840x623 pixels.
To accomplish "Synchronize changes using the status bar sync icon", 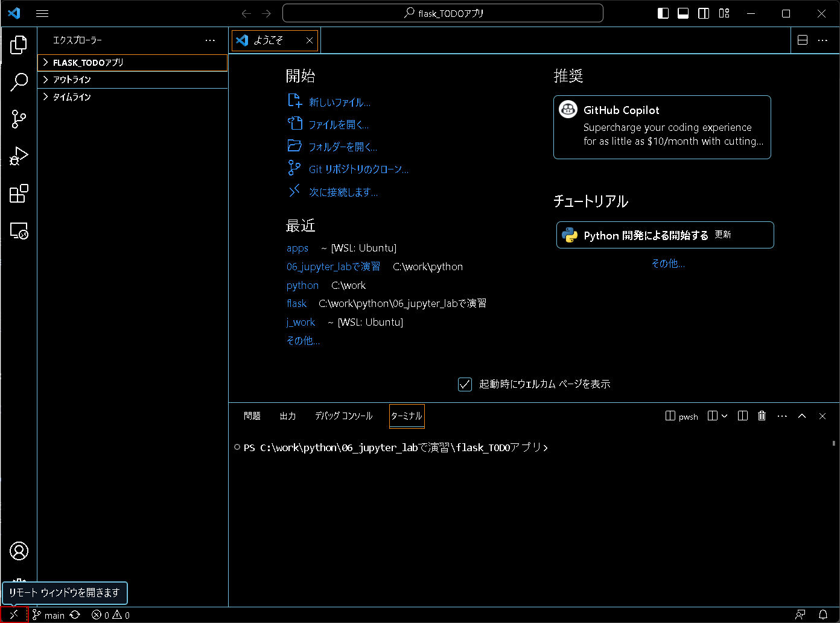I will tap(75, 615).
